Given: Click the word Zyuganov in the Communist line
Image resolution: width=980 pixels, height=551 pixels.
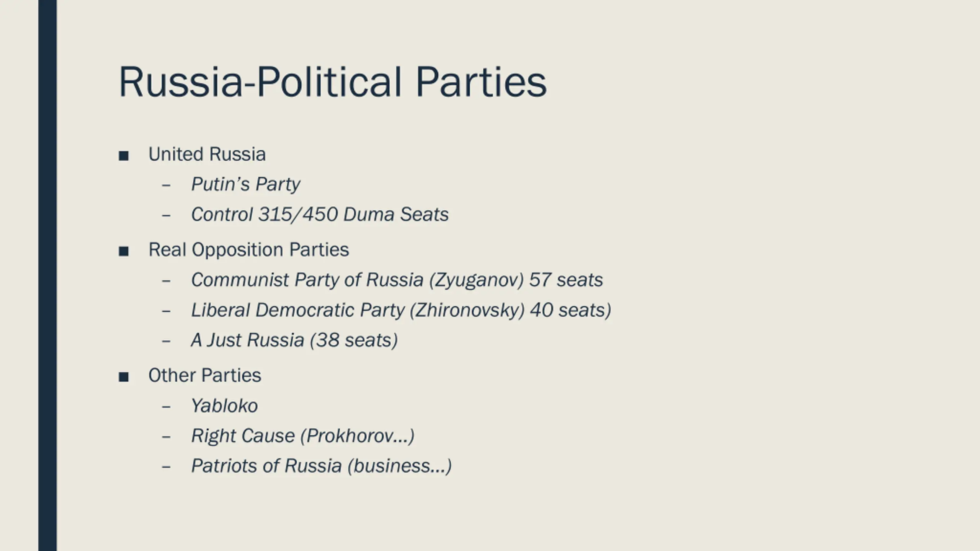Looking at the screenshot, I should 476,280.
